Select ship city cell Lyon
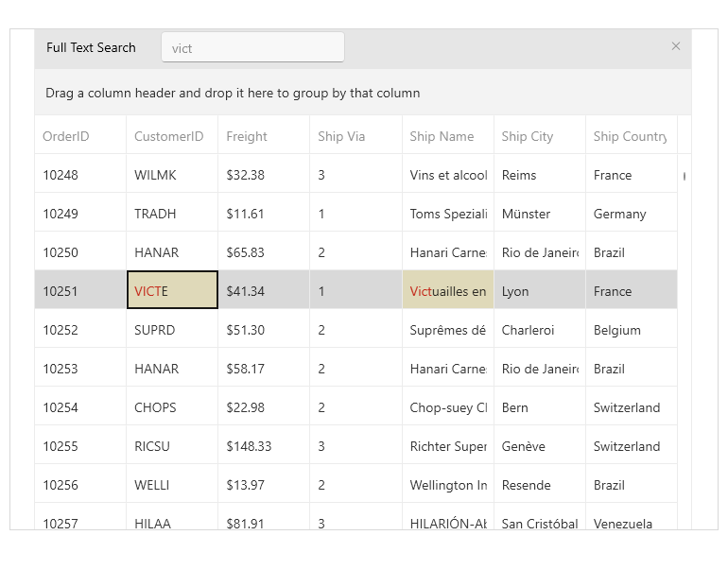728x587 pixels. point(540,290)
